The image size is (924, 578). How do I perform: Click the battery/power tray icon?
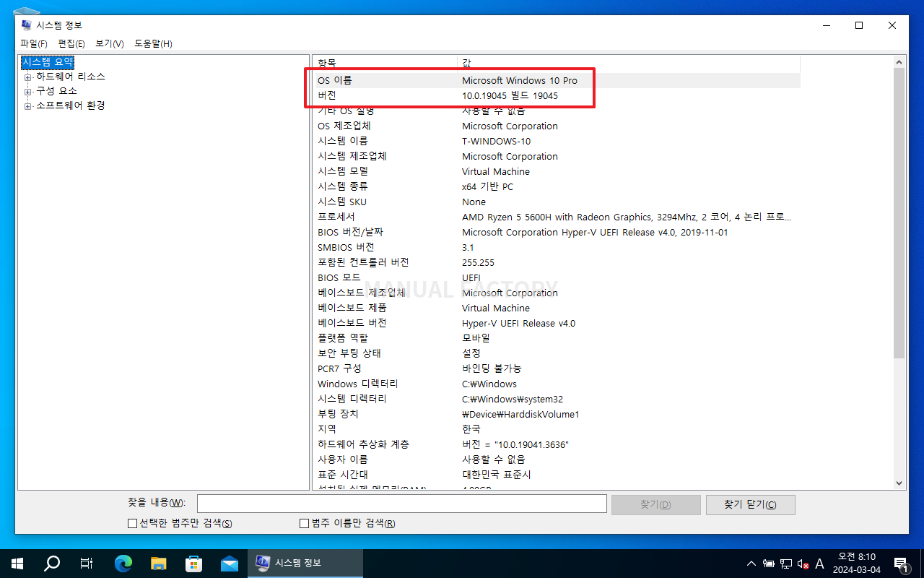click(769, 564)
